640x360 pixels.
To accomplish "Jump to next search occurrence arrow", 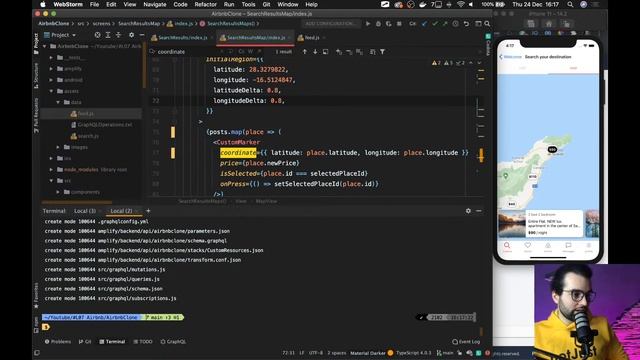I will pos(315,52).
